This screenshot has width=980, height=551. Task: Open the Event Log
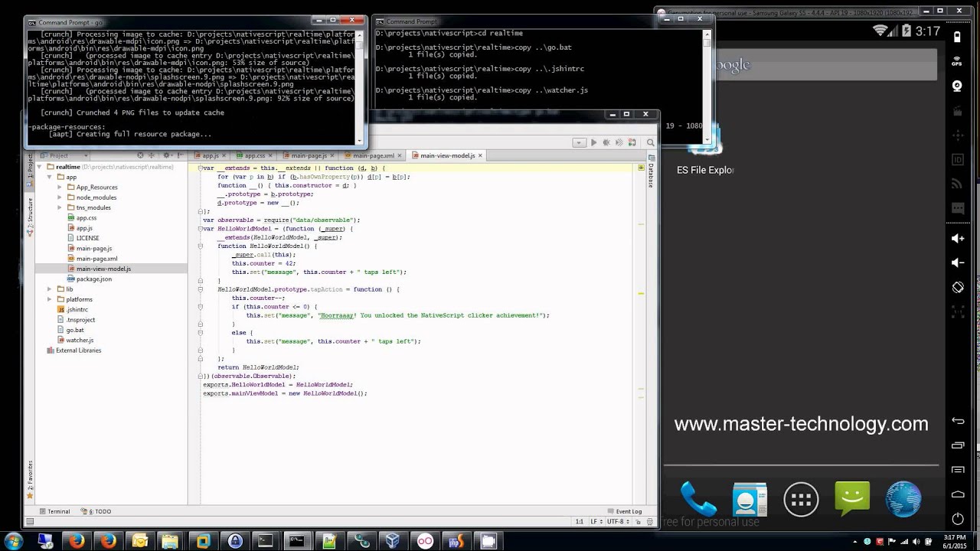point(624,511)
